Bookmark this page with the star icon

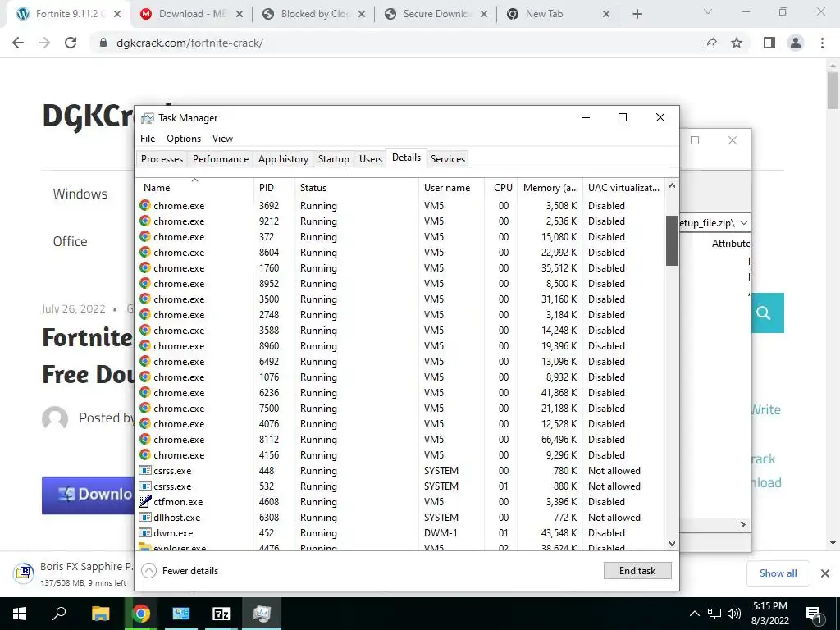(737, 43)
